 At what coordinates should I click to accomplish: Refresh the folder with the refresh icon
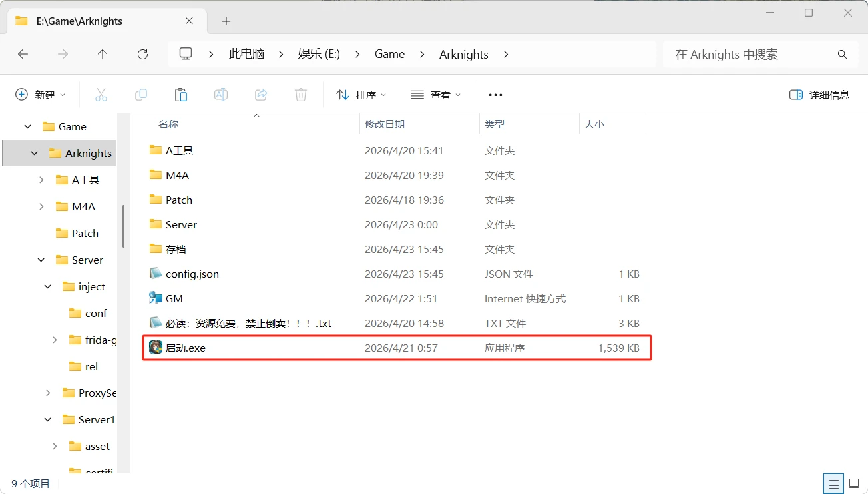142,54
